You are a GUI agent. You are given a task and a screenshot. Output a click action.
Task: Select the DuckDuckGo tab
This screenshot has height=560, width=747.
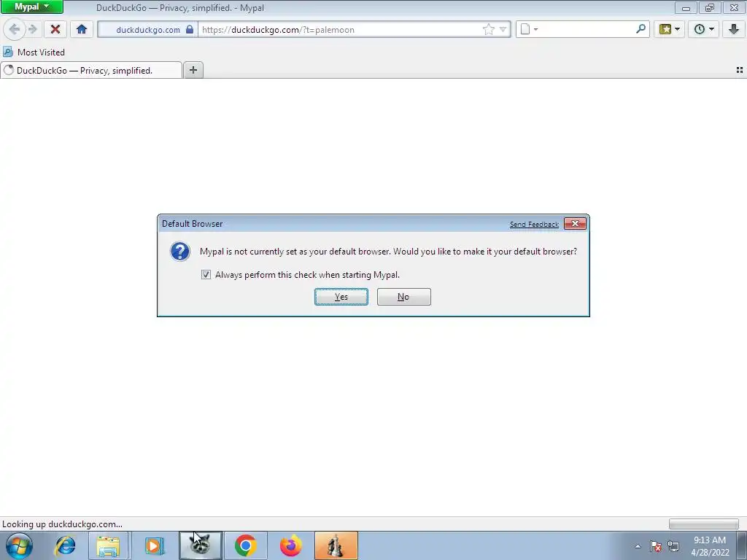(x=91, y=71)
